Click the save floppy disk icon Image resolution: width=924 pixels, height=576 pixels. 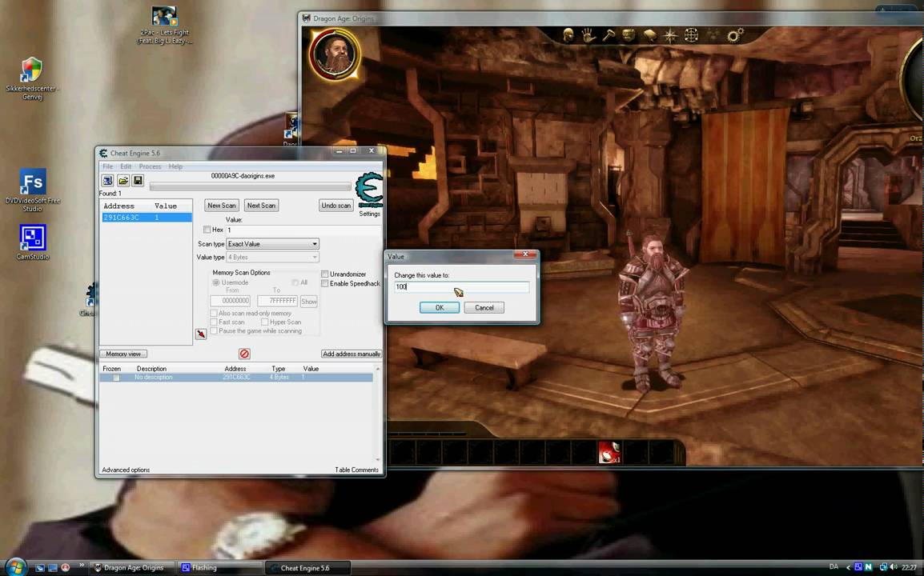pos(138,180)
